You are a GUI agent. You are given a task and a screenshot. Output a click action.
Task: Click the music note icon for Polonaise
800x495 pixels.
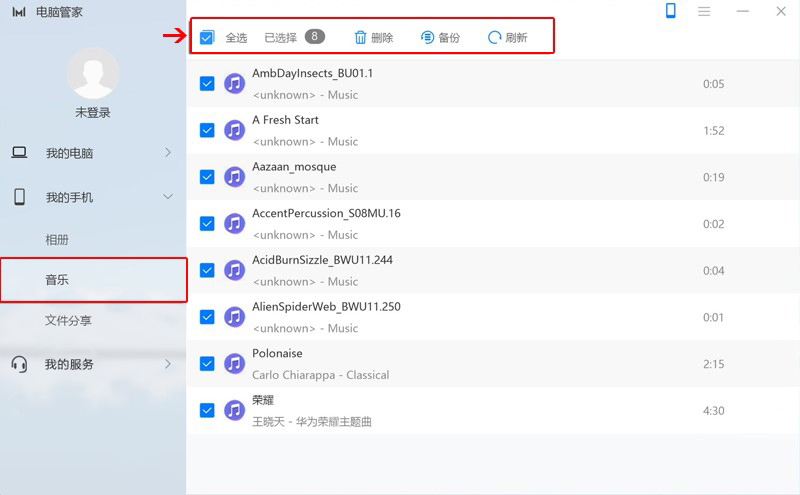(x=234, y=364)
